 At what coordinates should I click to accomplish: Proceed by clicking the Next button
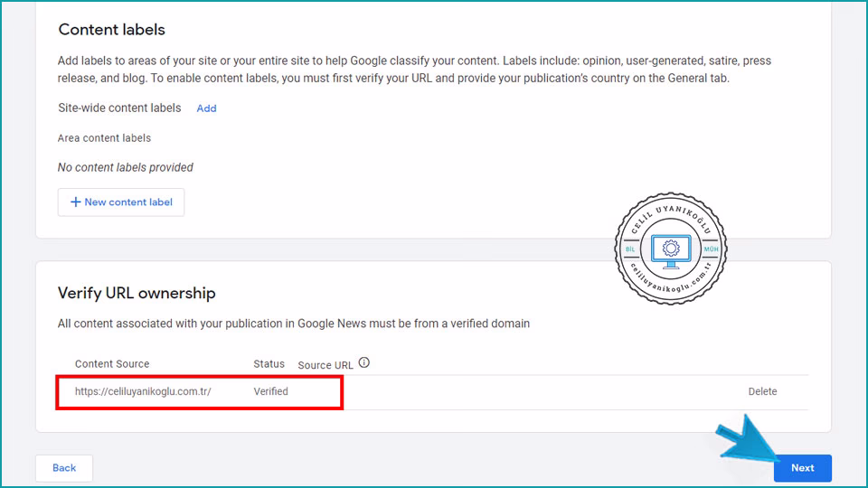point(802,468)
